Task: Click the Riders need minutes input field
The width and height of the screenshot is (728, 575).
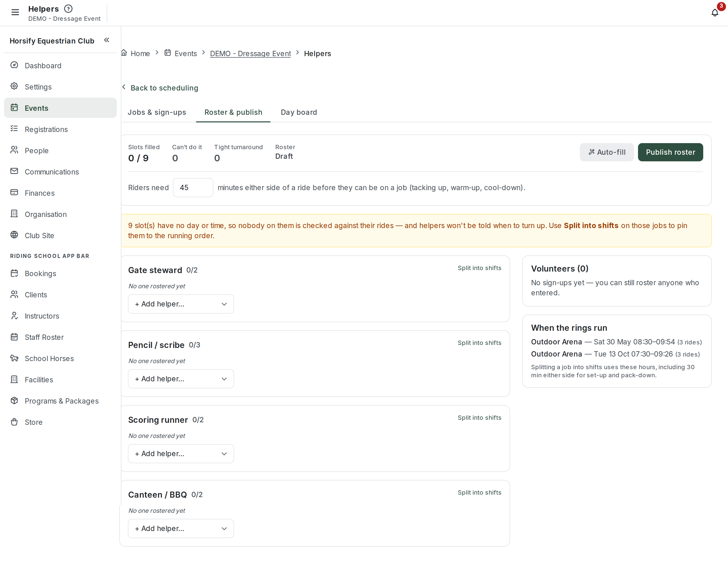Action: point(193,188)
